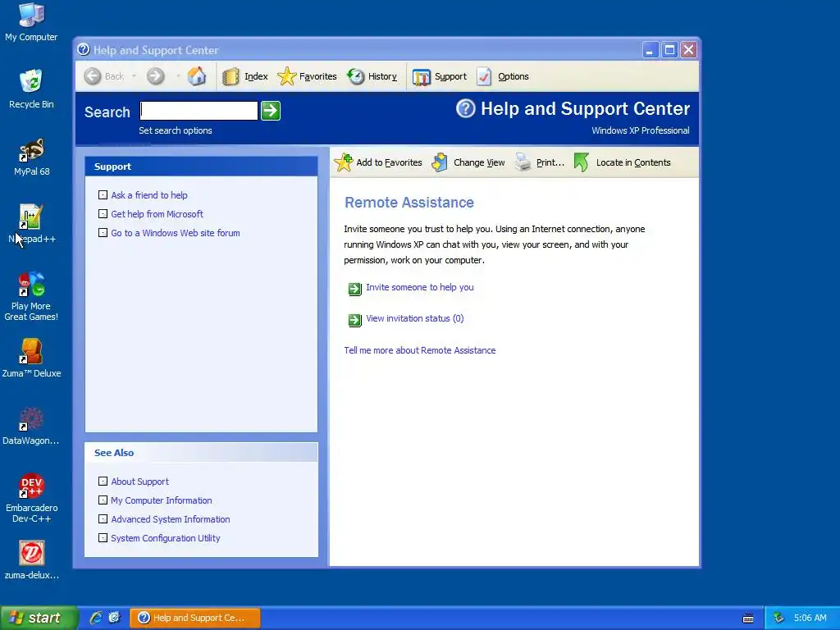Image resolution: width=840 pixels, height=630 pixels.
Task: Launch Internet Explorer from Quick Launch
Action: (96, 618)
